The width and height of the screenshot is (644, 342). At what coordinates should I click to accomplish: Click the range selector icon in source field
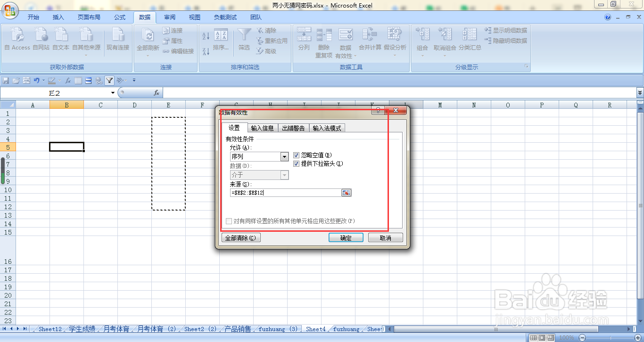coord(347,193)
